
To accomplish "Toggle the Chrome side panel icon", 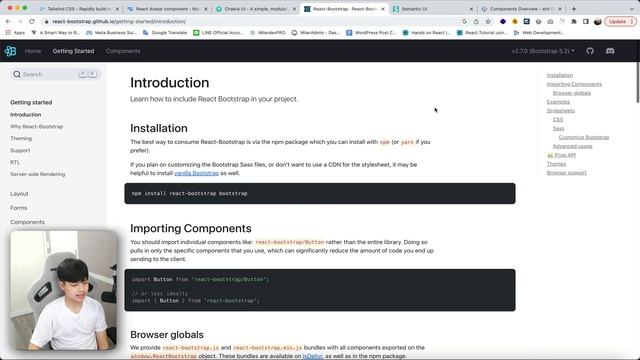I will tap(586, 21).
